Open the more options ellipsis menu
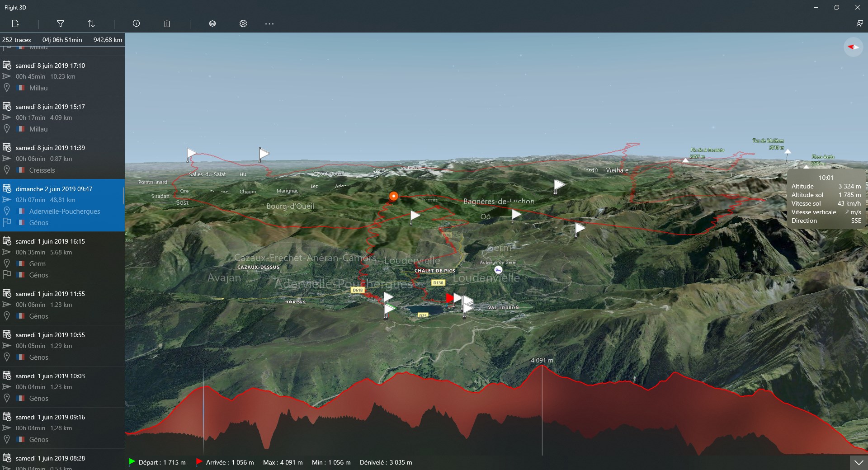 269,23
